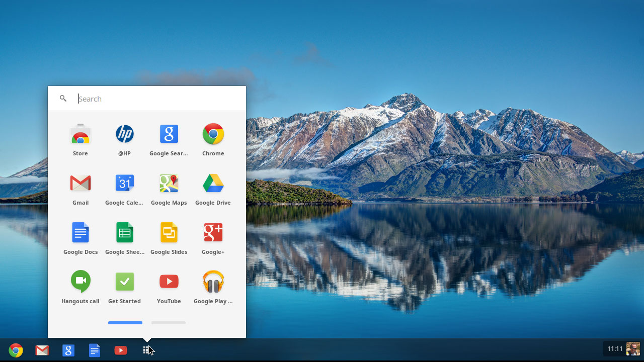Click the Gmail icon on the shelf

click(42, 350)
